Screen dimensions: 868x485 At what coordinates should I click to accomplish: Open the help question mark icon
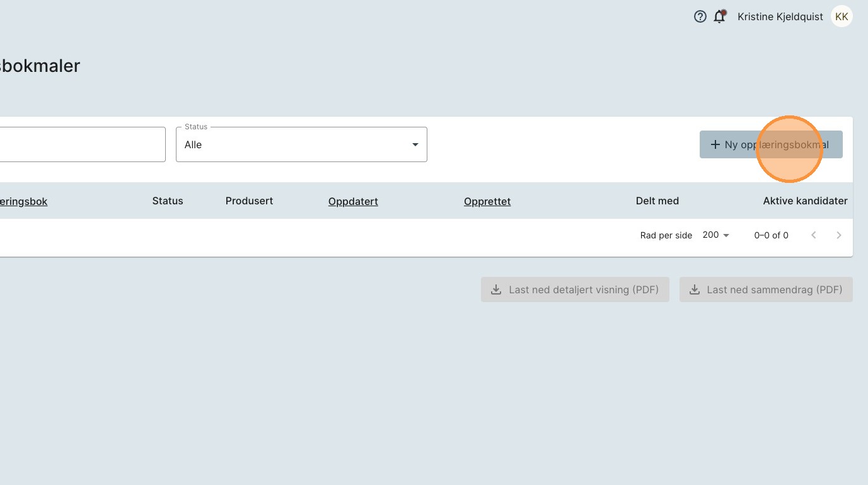point(700,17)
